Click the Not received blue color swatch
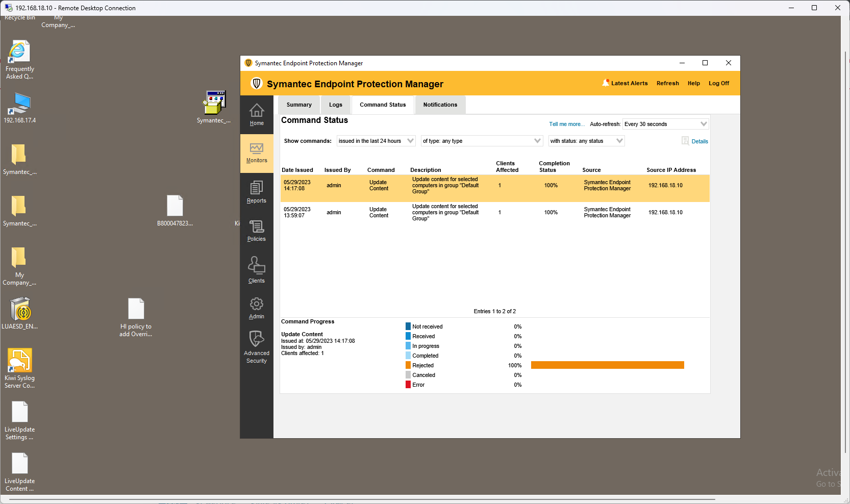Screen dimensions: 850x504 (408, 326)
